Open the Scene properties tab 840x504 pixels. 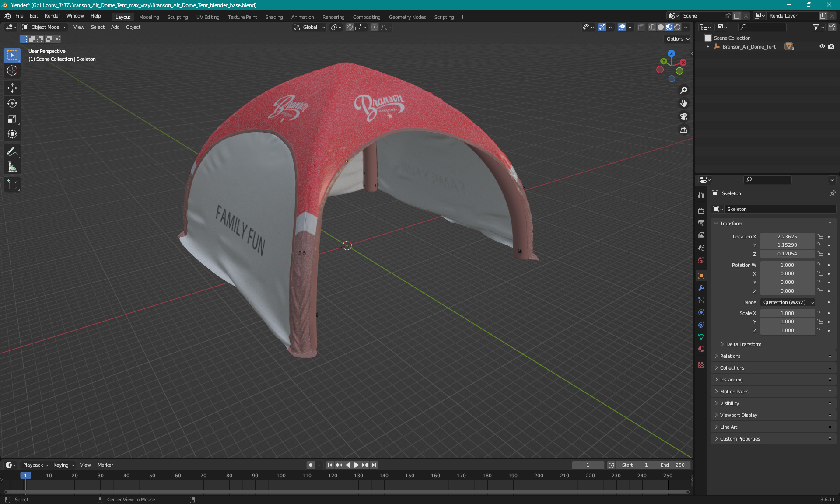(701, 247)
